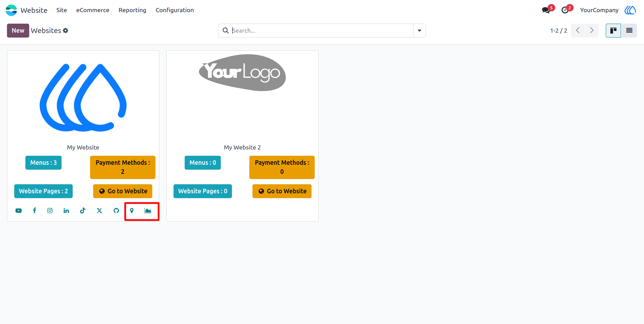Open the Configuration menu
The image size is (644, 324).
175,10
